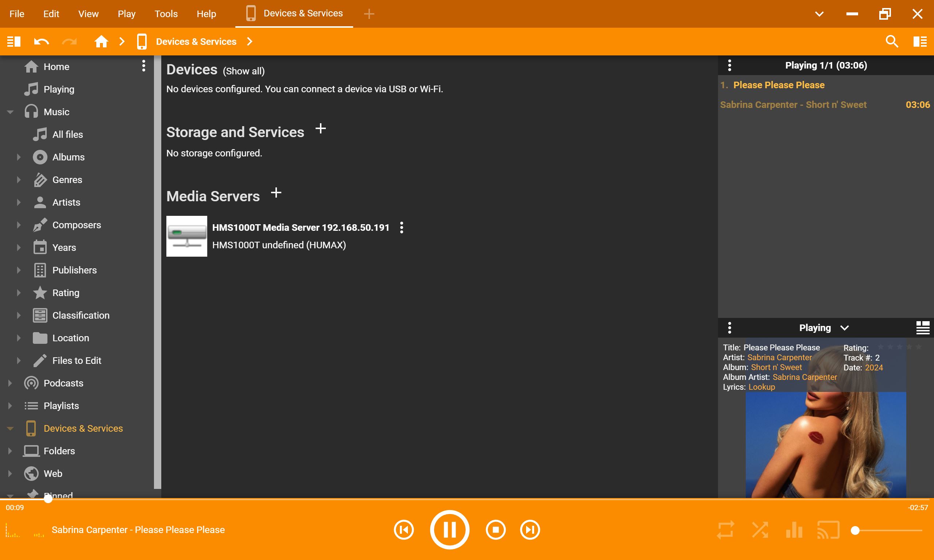Open the Playing panel dropdown chevron
The width and height of the screenshot is (934, 560).
(x=845, y=328)
